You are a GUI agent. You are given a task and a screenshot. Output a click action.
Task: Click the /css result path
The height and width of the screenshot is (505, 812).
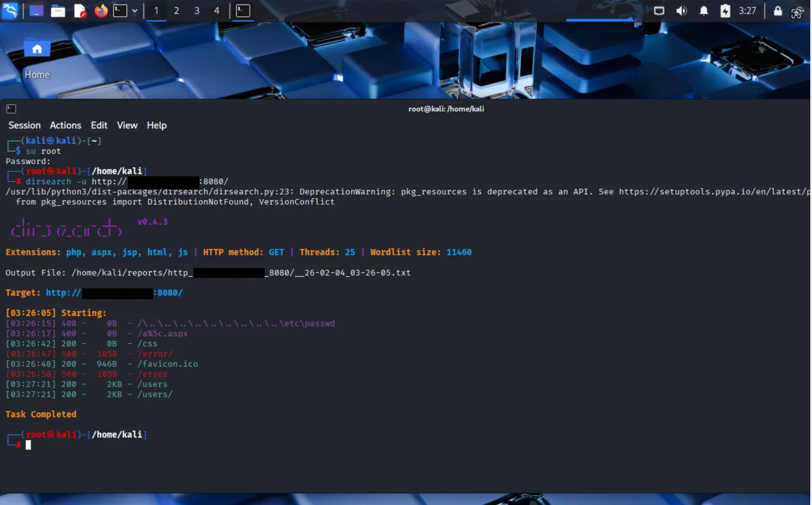(x=147, y=344)
